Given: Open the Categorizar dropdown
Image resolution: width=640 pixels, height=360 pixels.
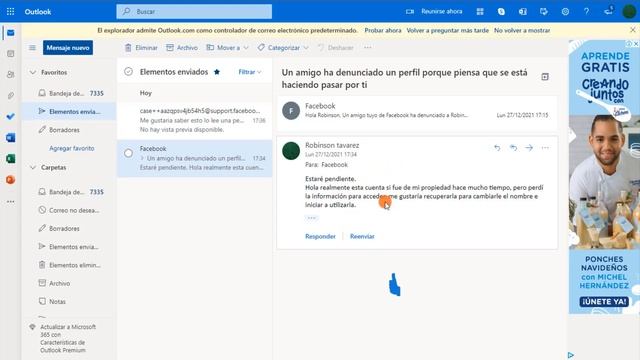Looking at the screenshot, I should coord(283,48).
